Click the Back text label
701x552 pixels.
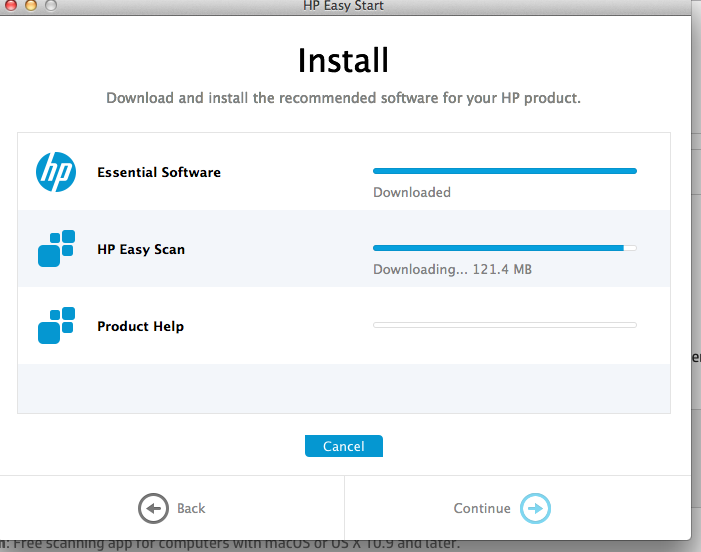point(190,509)
